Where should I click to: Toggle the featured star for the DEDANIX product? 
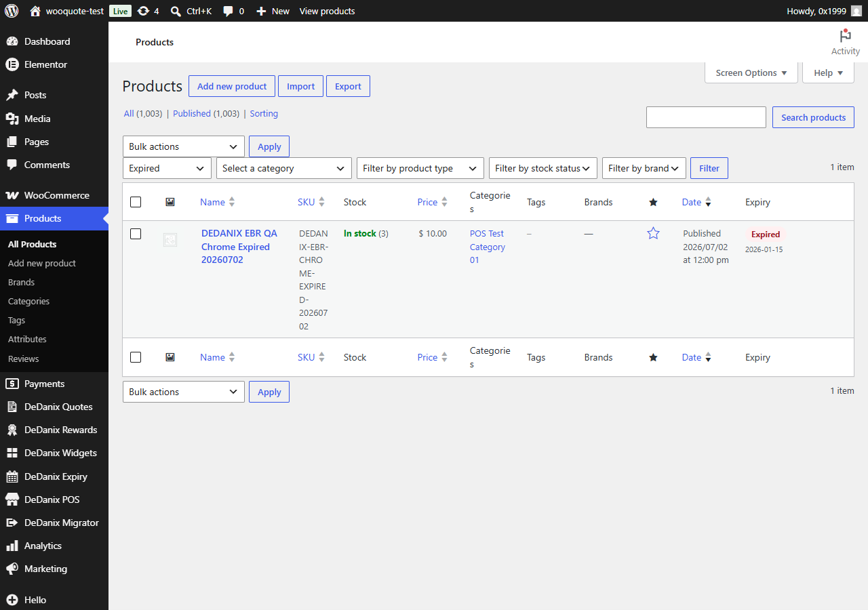tap(653, 233)
